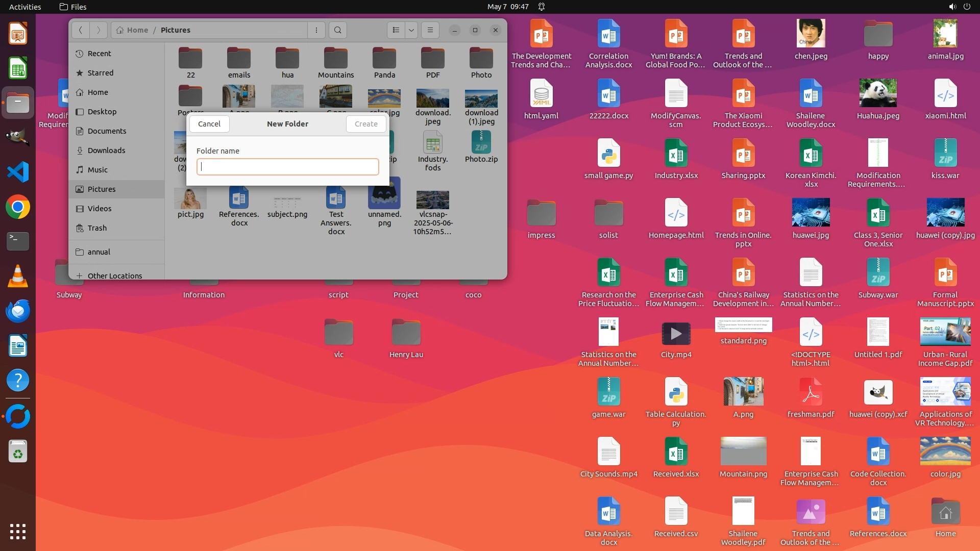Launch Google Chrome from the dock
This screenshot has height=551, width=980.
[x=18, y=207]
